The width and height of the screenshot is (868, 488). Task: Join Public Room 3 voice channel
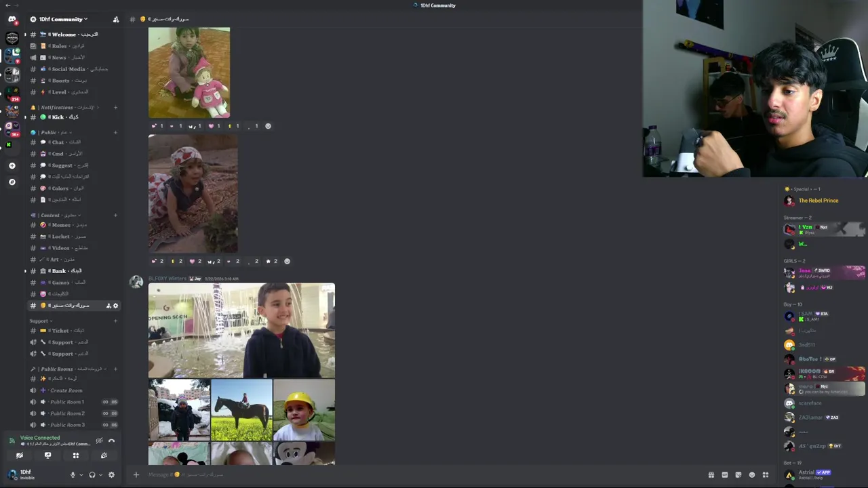click(x=74, y=425)
